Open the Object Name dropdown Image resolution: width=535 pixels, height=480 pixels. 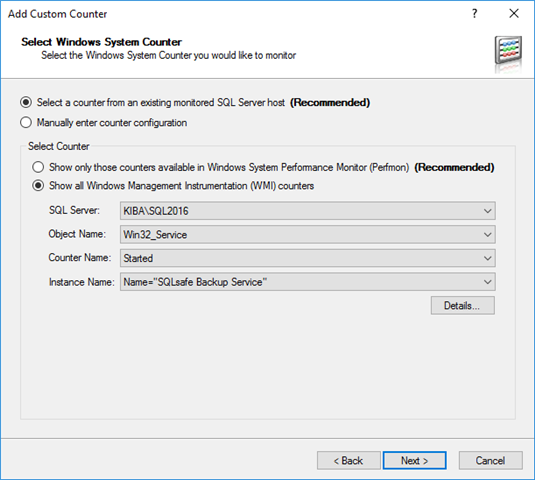[307, 234]
